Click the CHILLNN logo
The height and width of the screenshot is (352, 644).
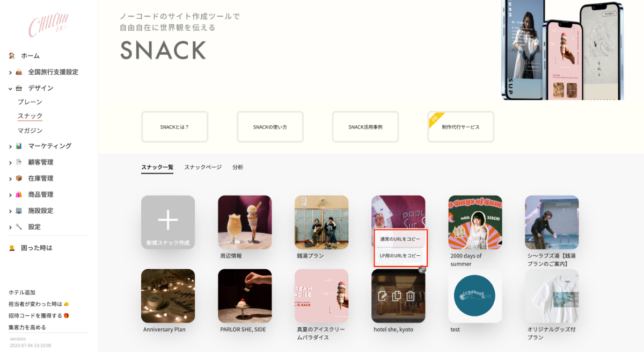tap(49, 25)
